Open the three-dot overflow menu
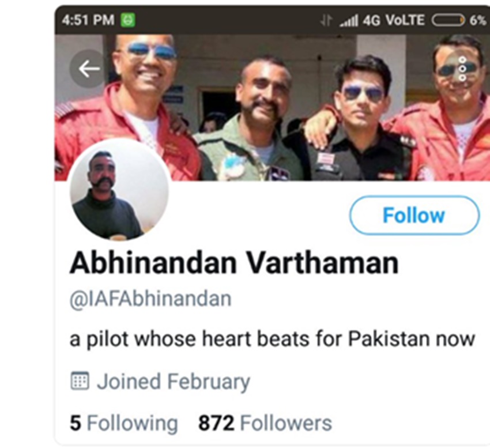 462,68
